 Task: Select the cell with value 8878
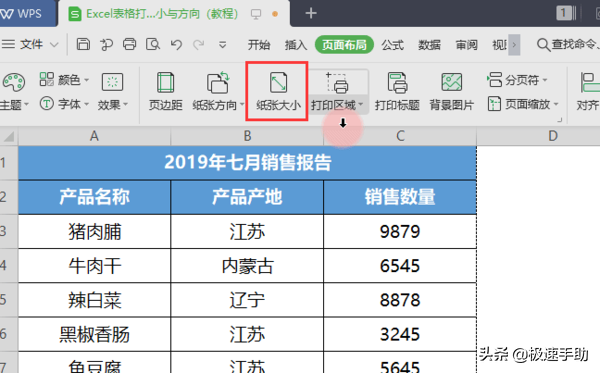coord(400,300)
